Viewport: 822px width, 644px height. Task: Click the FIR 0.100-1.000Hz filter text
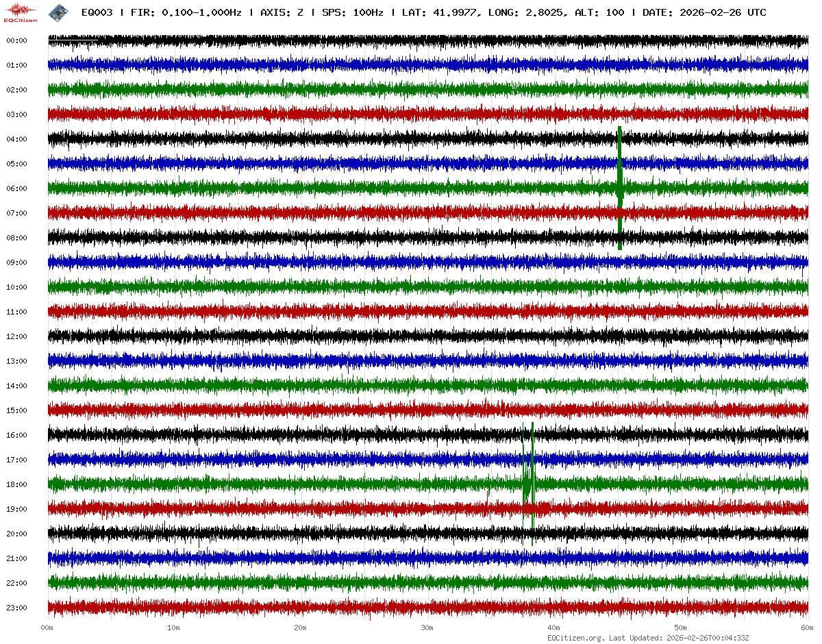click(186, 12)
